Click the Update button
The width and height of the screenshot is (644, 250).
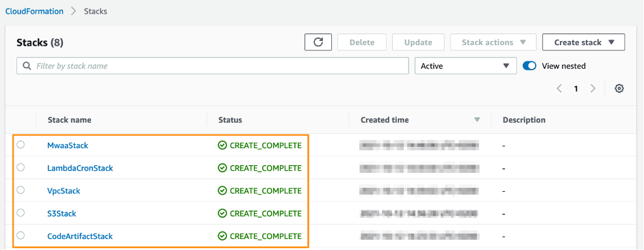point(418,42)
